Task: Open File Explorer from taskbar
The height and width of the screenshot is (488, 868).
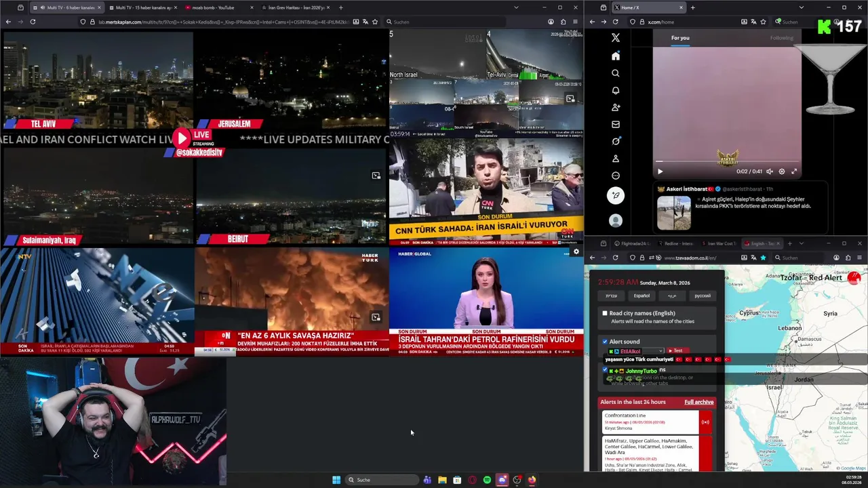Action: (x=442, y=480)
